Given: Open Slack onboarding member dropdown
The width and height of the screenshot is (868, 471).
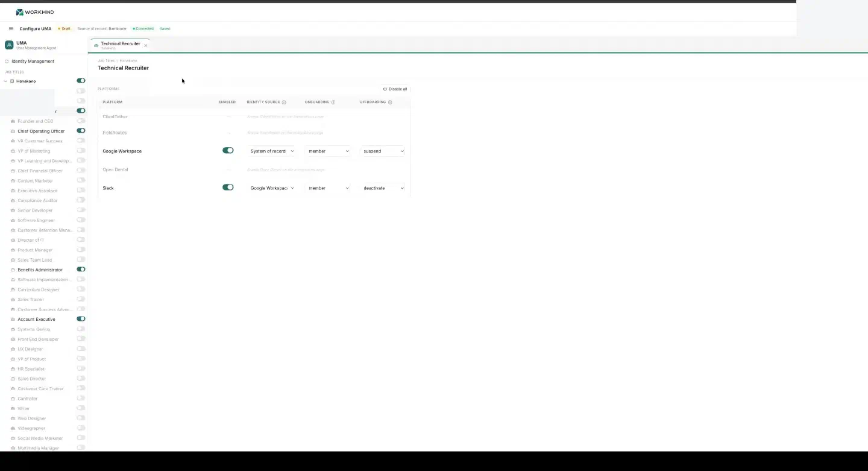Looking at the screenshot, I should click(x=328, y=188).
